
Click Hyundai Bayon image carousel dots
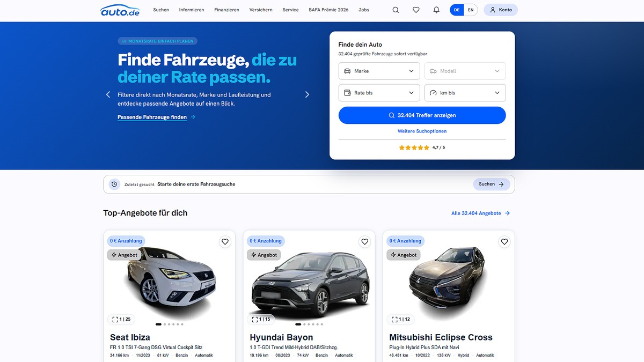click(x=309, y=324)
